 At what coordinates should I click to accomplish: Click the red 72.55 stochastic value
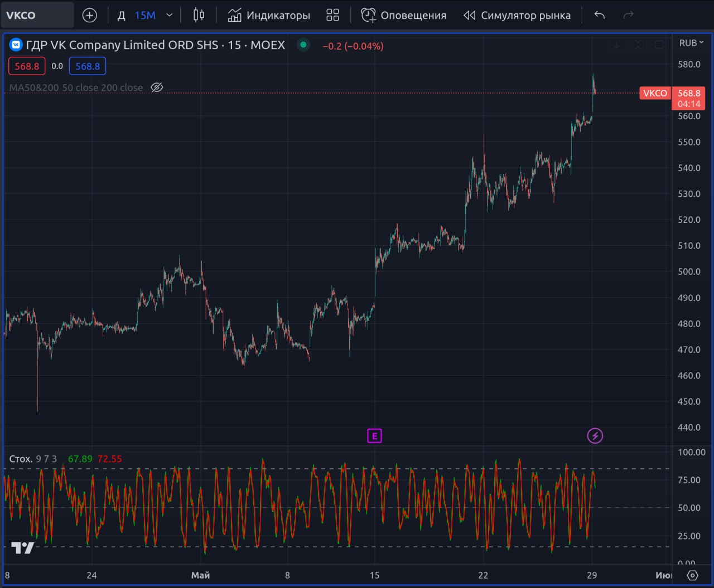[x=109, y=459]
